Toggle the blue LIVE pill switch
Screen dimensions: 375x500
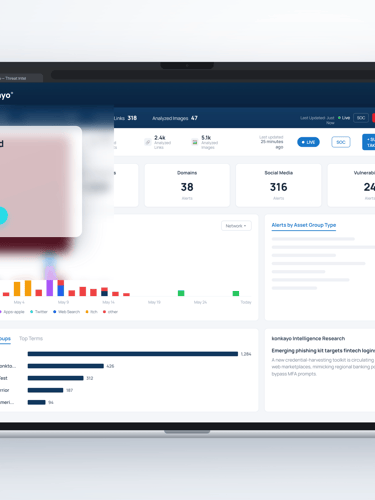[308, 142]
